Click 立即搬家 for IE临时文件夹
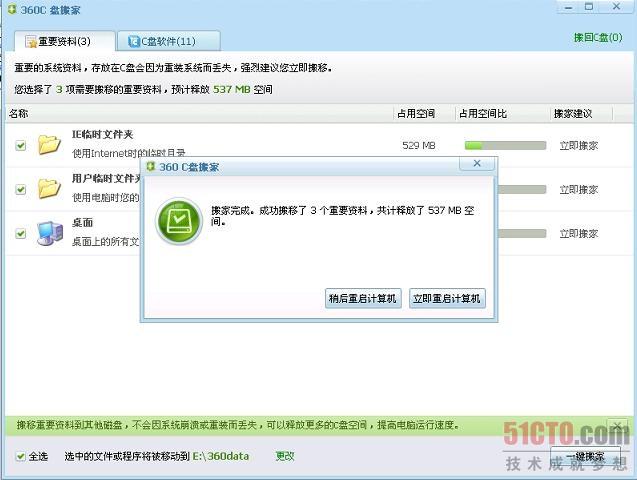 [579, 145]
